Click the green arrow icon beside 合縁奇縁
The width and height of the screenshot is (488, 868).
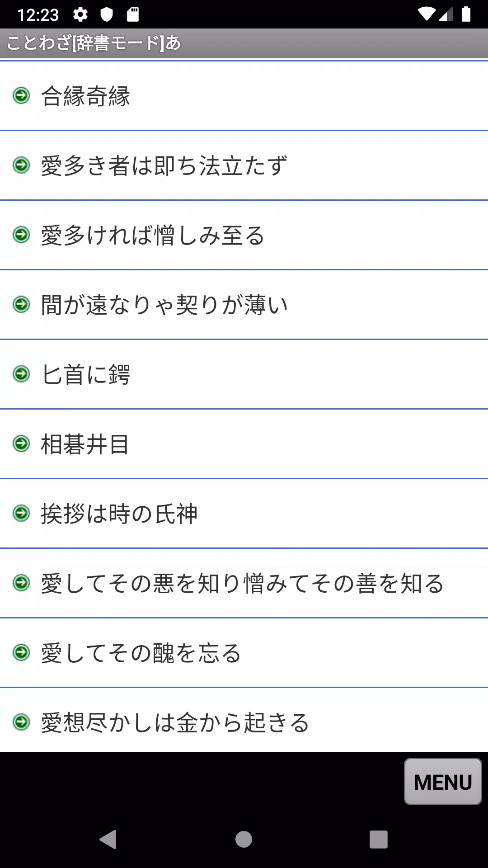coord(21,95)
